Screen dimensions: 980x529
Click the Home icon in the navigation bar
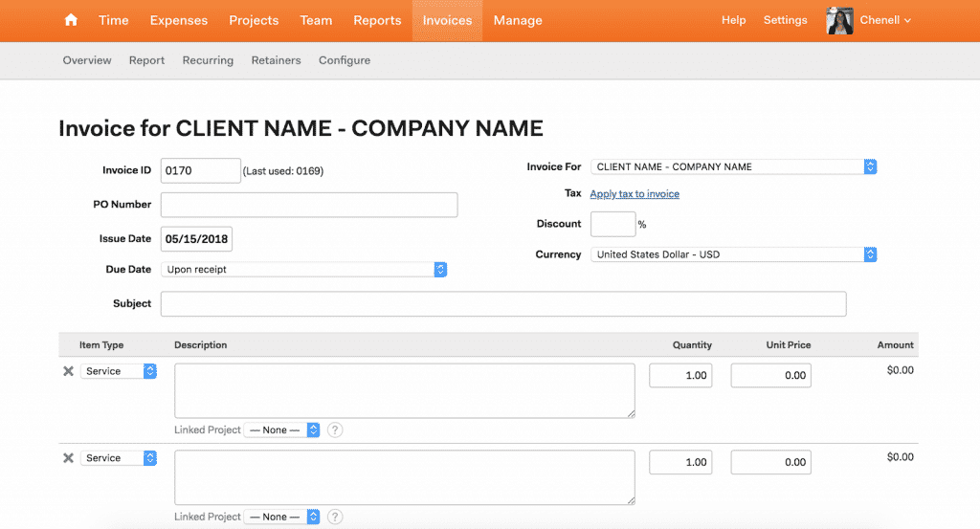tap(71, 20)
